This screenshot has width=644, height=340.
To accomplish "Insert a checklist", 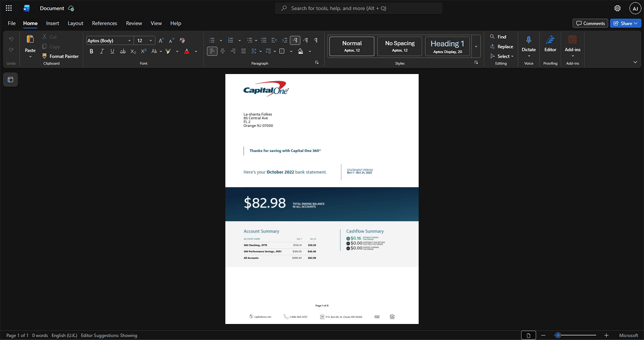I will click(264, 41).
